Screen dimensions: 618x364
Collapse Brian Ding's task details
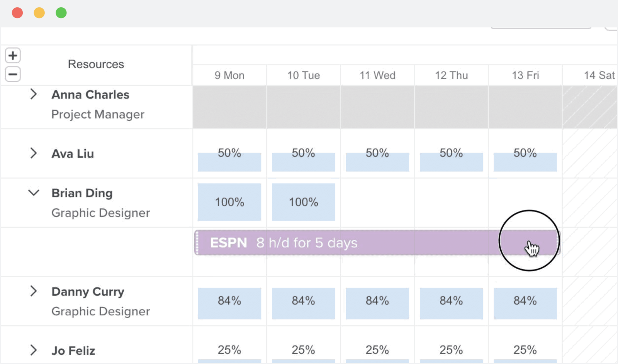click(x=34, y=193)
